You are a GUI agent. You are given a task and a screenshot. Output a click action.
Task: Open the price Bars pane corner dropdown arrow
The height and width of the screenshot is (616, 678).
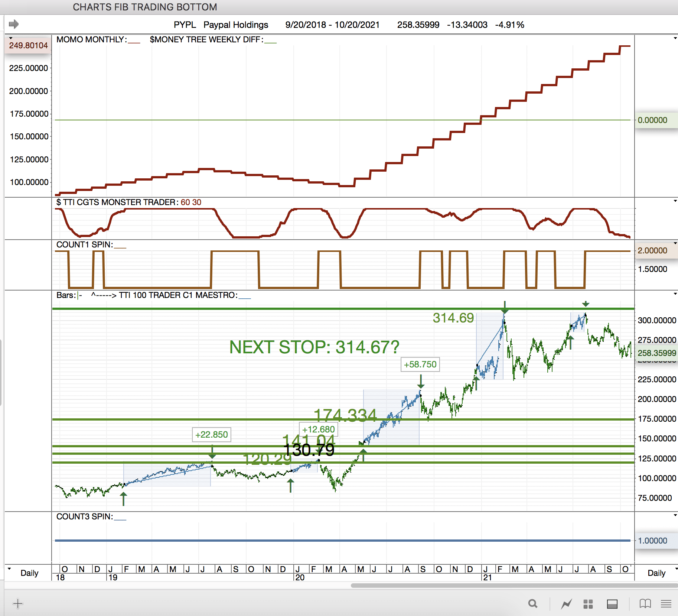675,294
